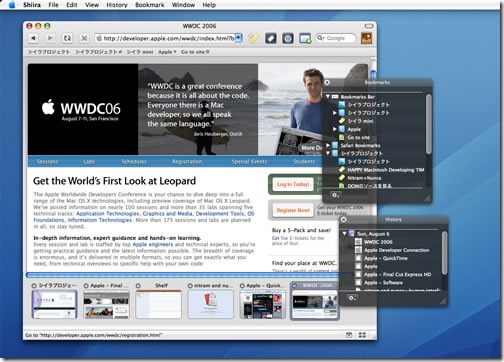Open gear action menu in History panel

pos(352,298)
